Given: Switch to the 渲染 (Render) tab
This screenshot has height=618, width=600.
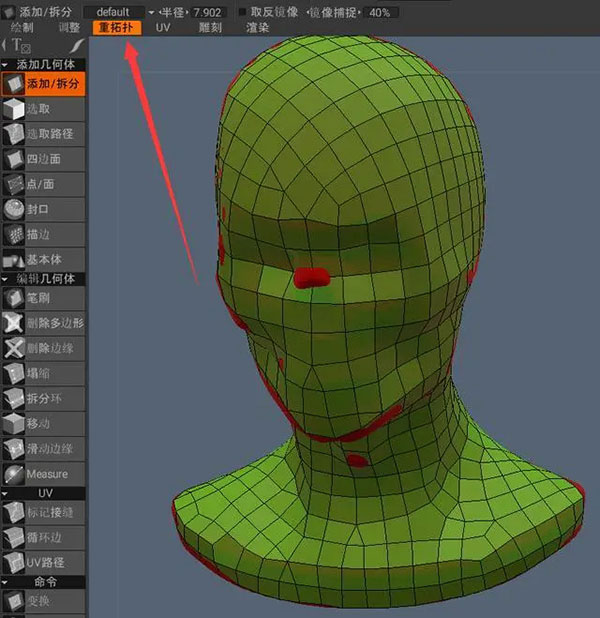Looking at the screenshot, I should tap(258, 28).
